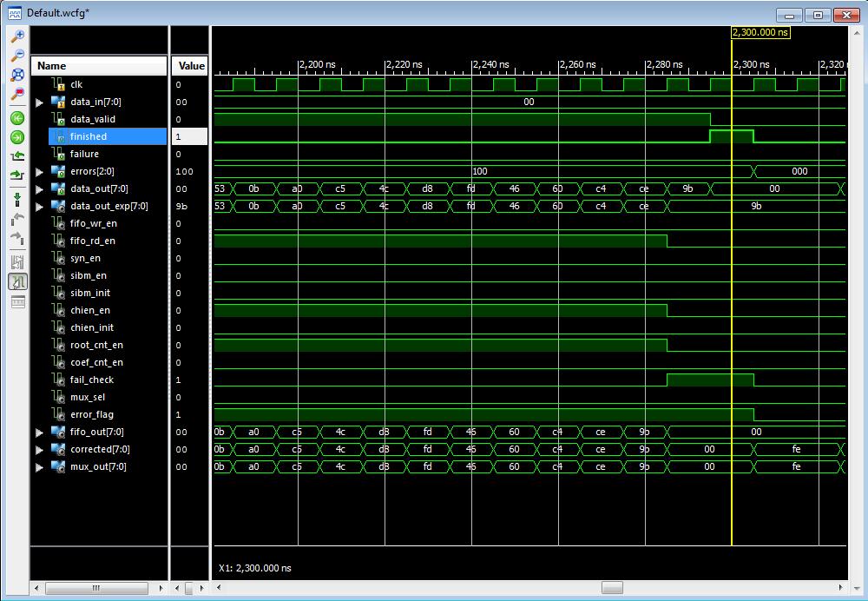Expand the errors[2:0] bus
The width and height of the screenshot is (868, 601).
(x=39, y=172)
